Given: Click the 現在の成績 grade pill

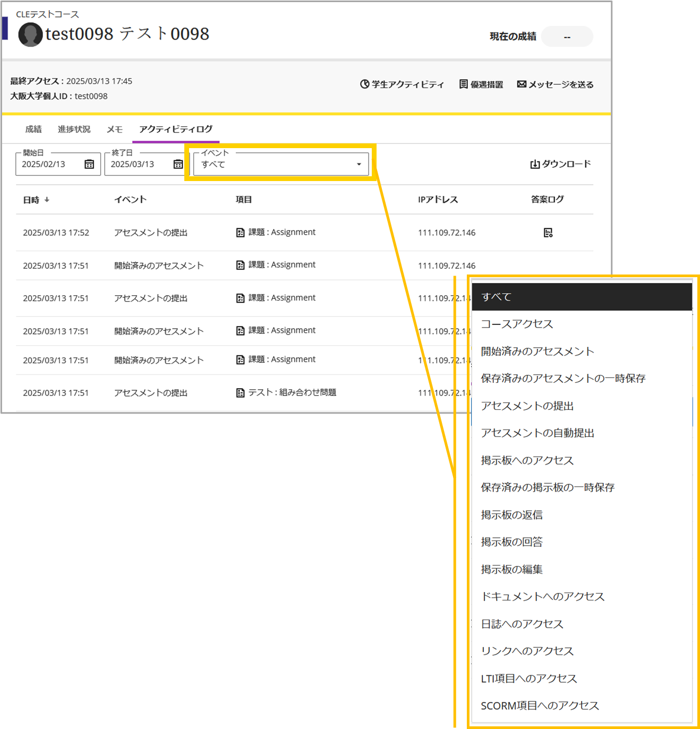Looking at the screenshot, I should (x=567, y=37).
